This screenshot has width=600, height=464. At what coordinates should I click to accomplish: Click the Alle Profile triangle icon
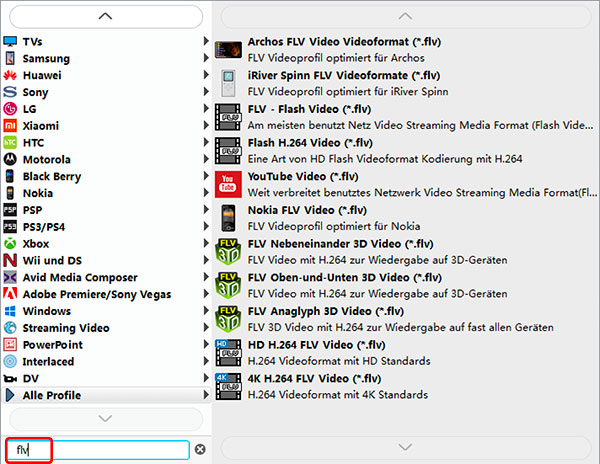(10, 395)
